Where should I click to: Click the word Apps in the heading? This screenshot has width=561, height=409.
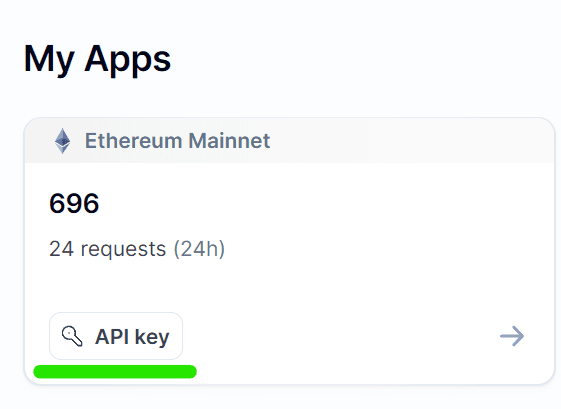coord(128,59)
